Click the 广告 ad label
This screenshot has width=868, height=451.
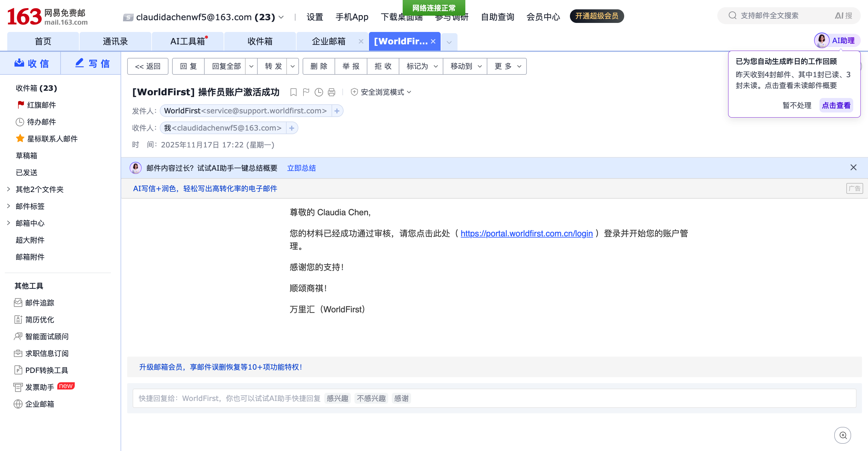click(x=854, y=188)
